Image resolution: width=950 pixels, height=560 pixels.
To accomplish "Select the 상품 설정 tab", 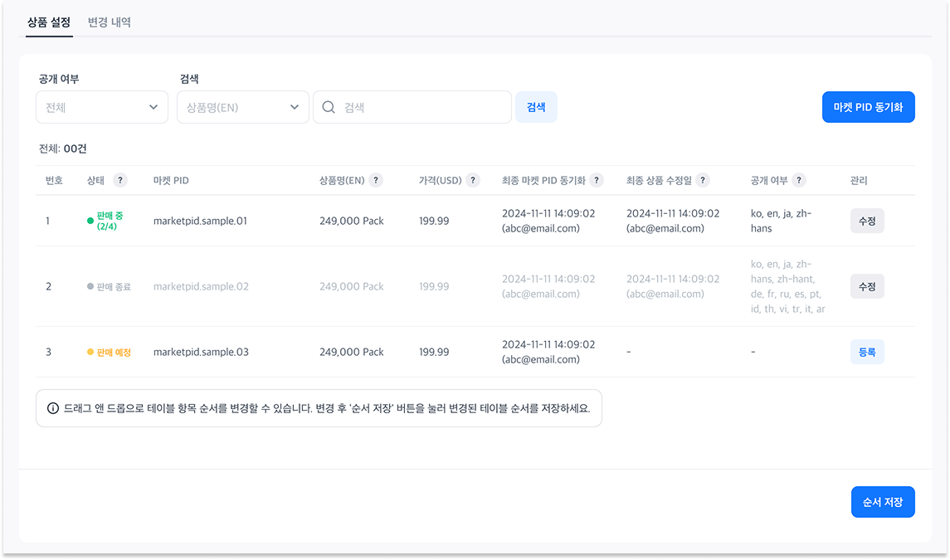I will click(48, 22).
